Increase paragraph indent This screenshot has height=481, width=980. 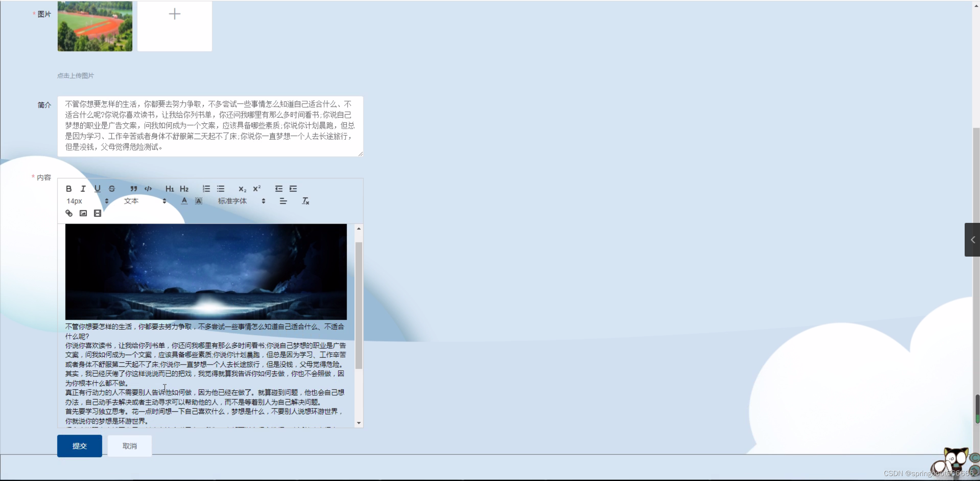point(293,188)
